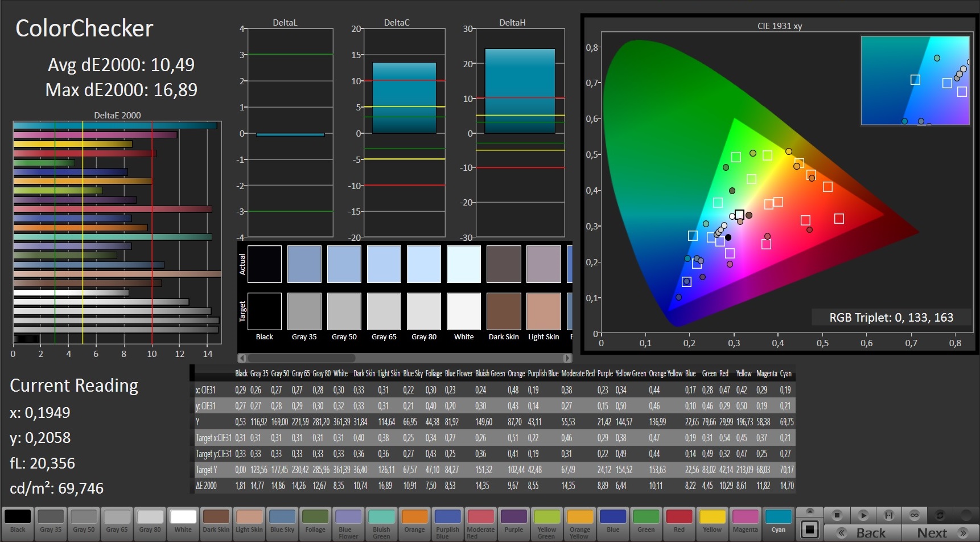Screen dimensions: 980x542
Task: Select the Blue Flower swatch in bottom strip
Action: click(x=348, y=523)
